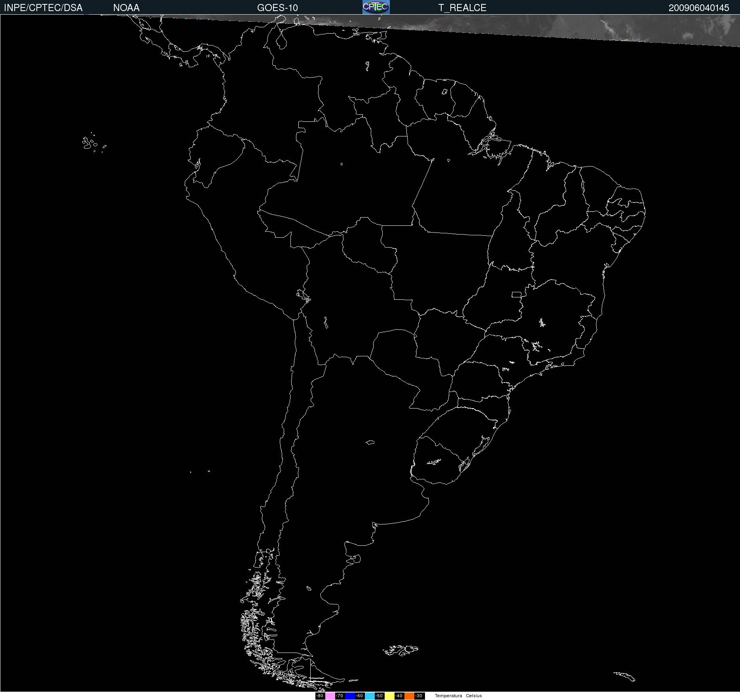Select the -50 temperature legend label

tap(379, 696)
